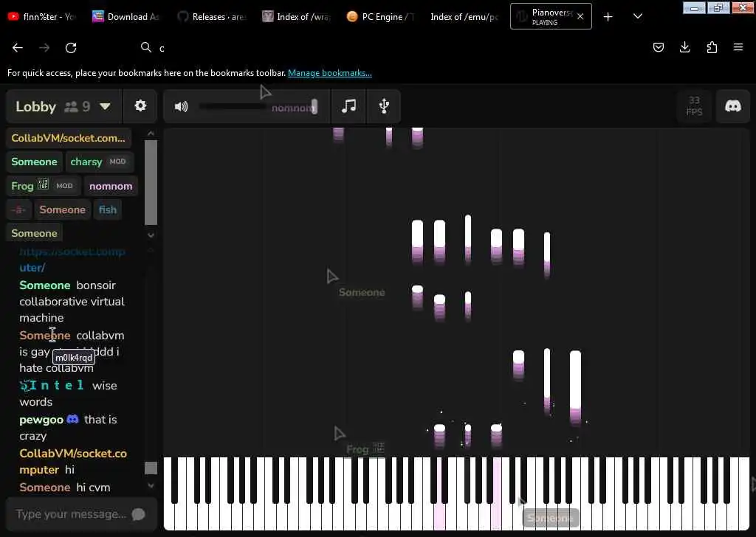Click the Discord badge next to pewgoo
Viewport: 756px width, 537px height.
(72, 419)
